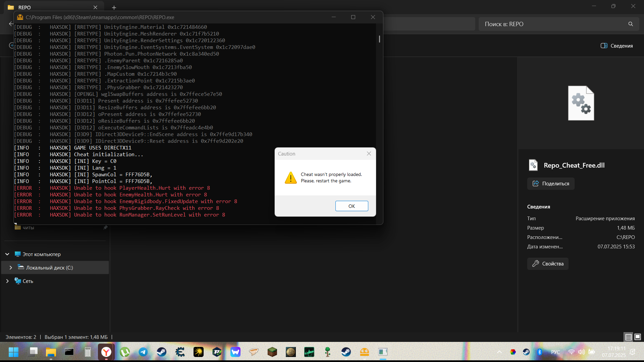Open Telegram from taskbar

(x=143, y=352)
